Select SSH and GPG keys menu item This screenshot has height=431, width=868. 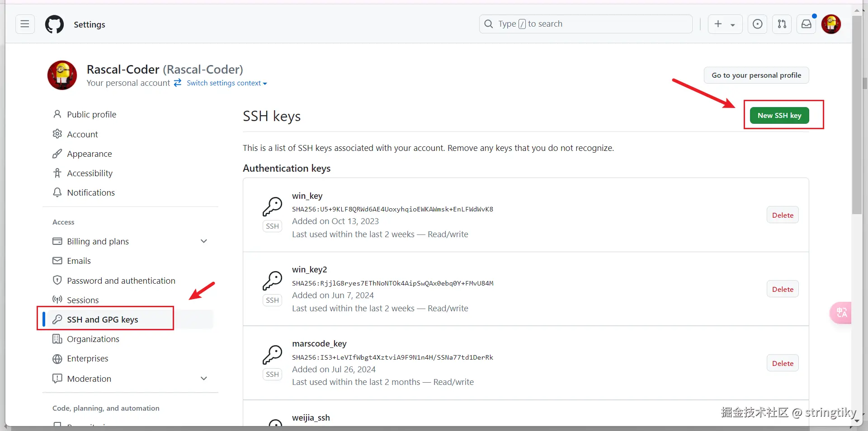click(103, 319)
